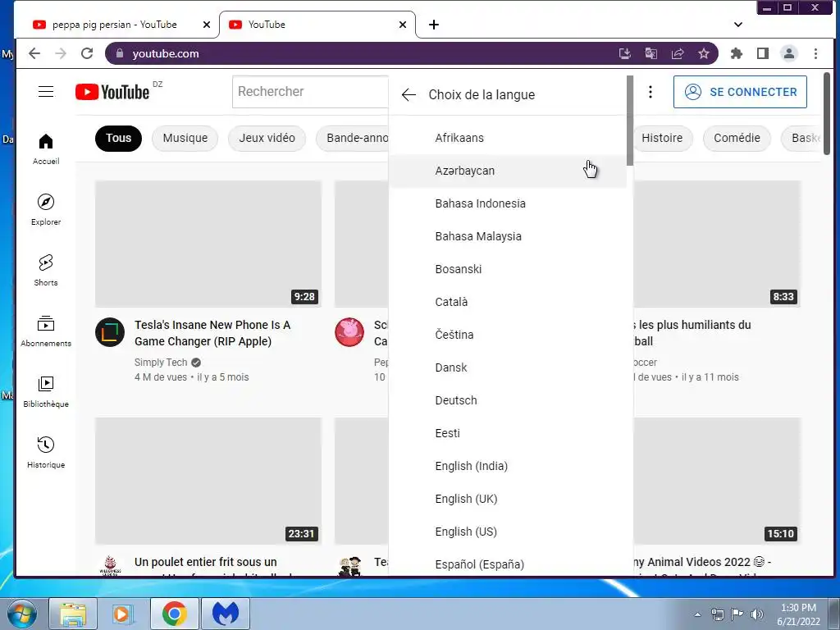Choose Čeština from the language list
Screen dimensions: 840x630
[x=508, y=335]
